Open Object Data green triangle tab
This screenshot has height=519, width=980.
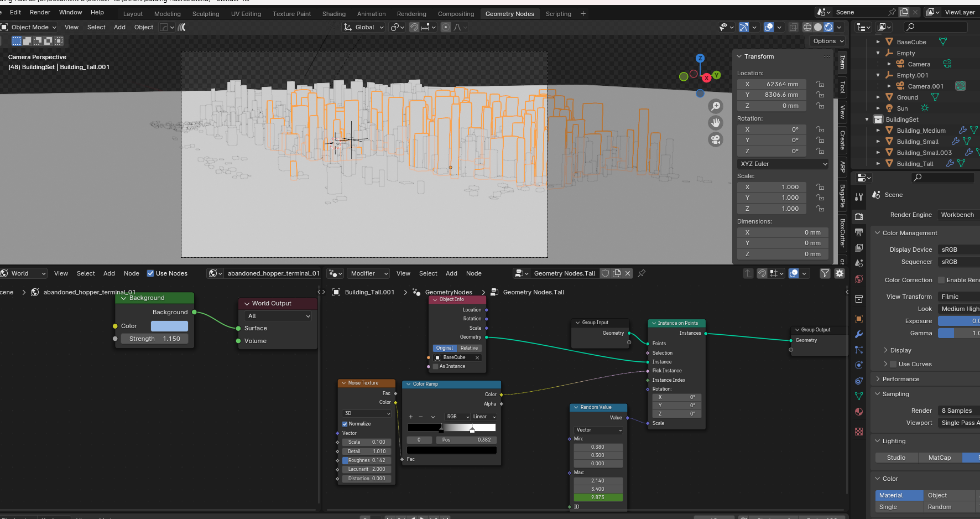click(x=859, y=396)
